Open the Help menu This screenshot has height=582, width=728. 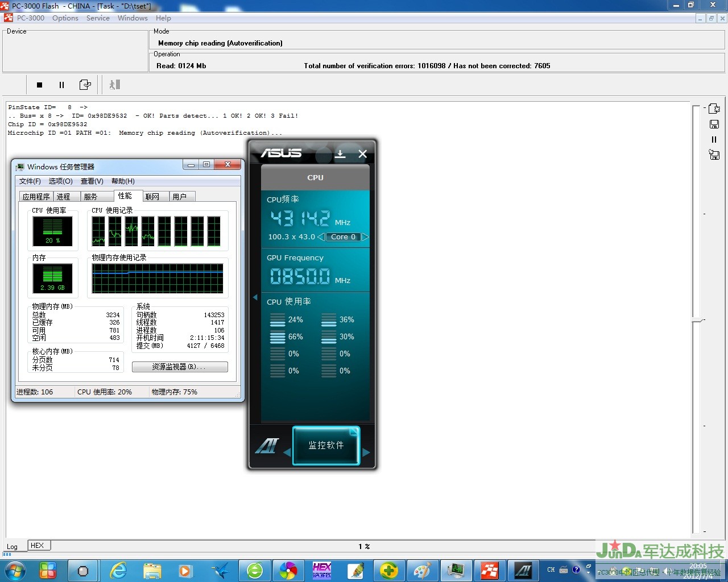(x=163, y=18)
